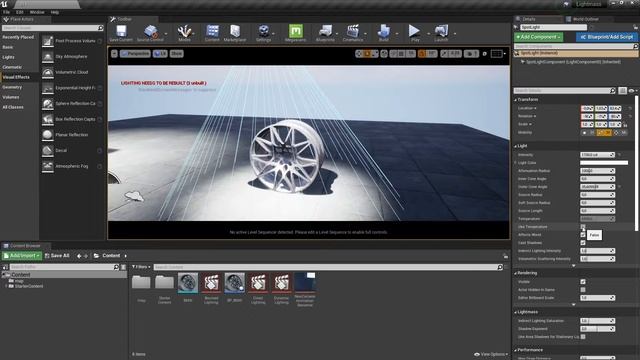
Task: Select Planar Reflection actor icon
Action: pos(48,135)
